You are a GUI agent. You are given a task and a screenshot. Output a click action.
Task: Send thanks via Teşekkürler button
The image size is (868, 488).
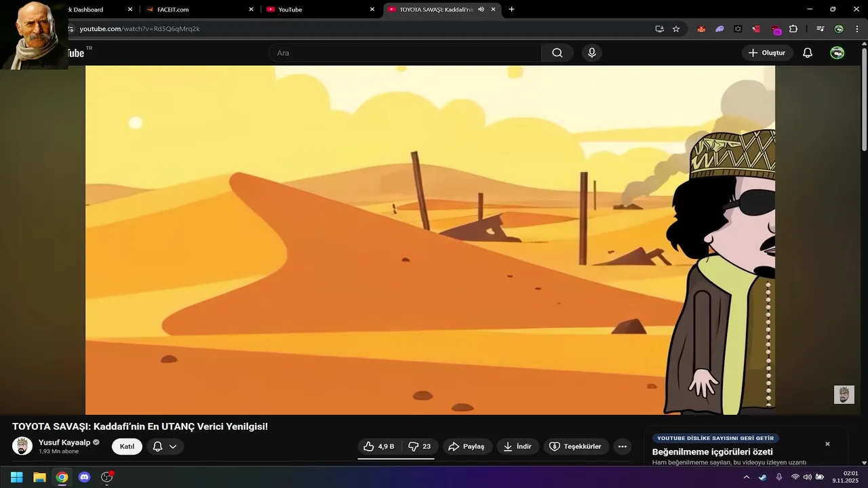pyautogui.click(x=576, y=447)
